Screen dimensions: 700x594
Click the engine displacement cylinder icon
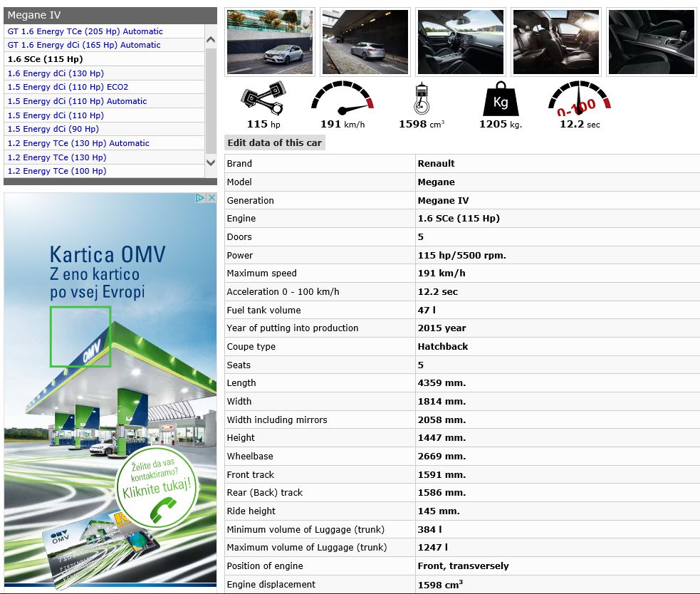click(x=422, y=98)
